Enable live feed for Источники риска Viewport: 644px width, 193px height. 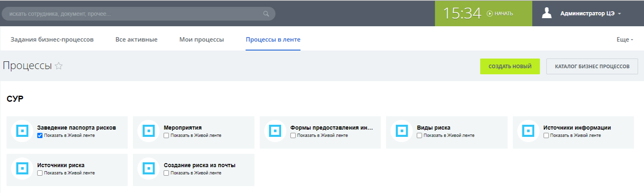click(40, 173)
